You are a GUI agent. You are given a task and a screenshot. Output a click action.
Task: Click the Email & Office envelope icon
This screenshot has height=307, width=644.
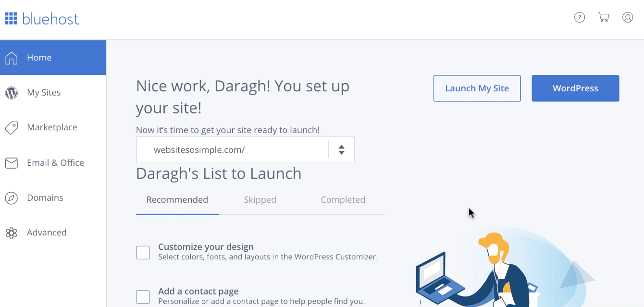(12, 163)
